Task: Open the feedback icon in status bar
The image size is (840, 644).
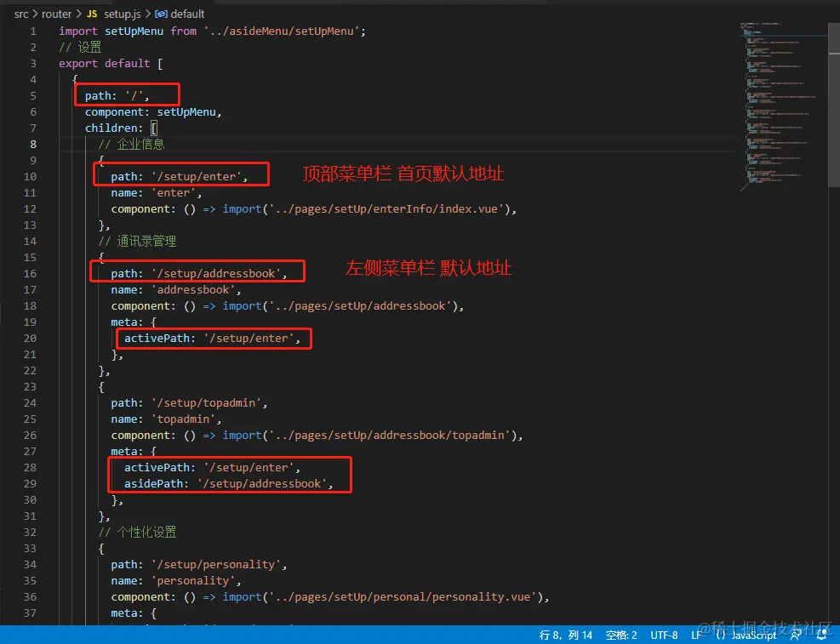Action: click(x=796, y=635)
